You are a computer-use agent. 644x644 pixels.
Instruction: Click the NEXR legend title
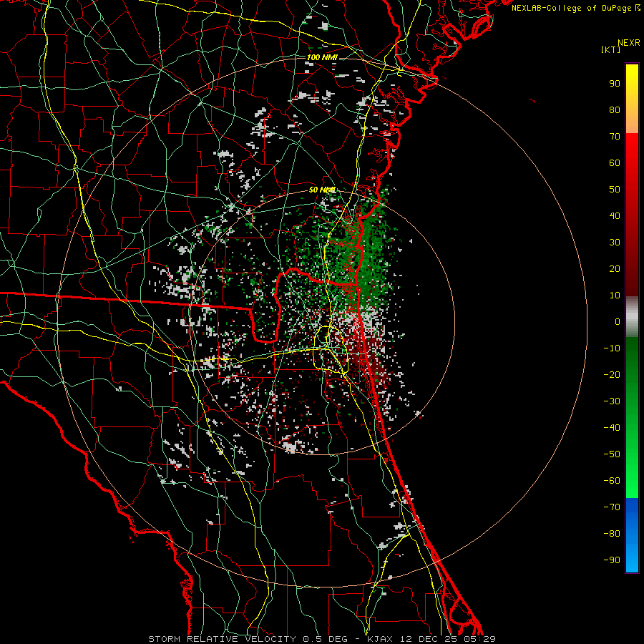tap(629, 43)
